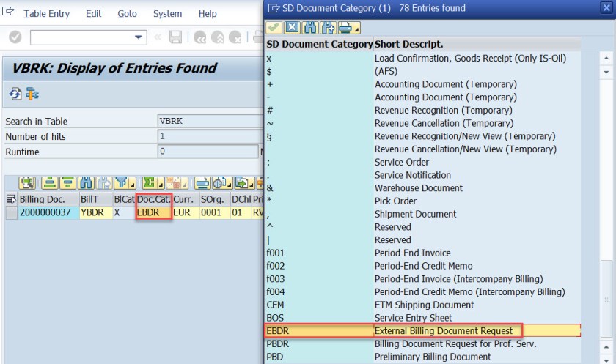Click the Views icon in grid toolbar

coord(219,183)
